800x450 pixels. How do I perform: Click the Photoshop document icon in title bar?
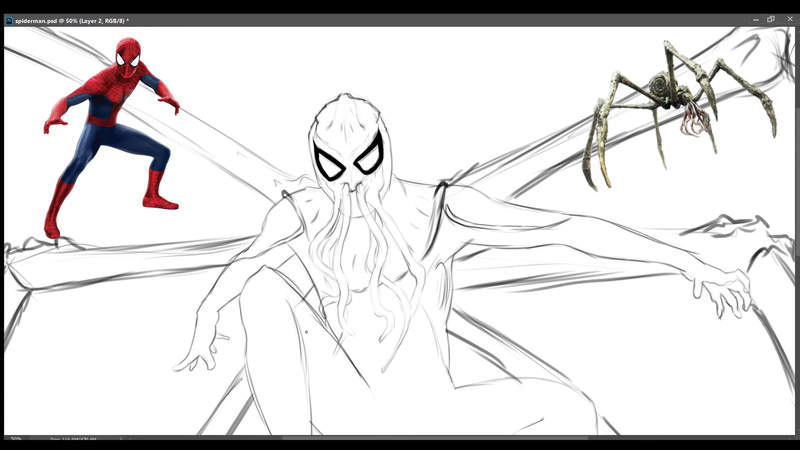tap(9, 20)
